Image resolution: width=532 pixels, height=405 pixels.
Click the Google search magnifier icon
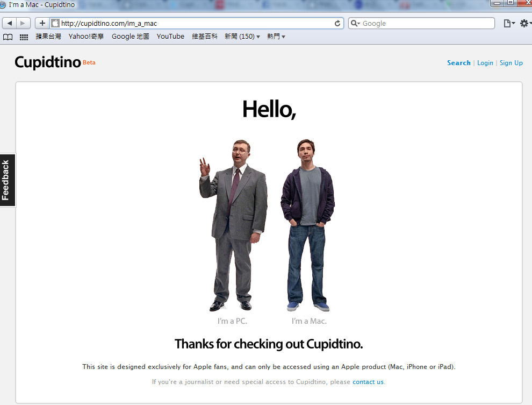pyautogui.click(x=355, y=24)
